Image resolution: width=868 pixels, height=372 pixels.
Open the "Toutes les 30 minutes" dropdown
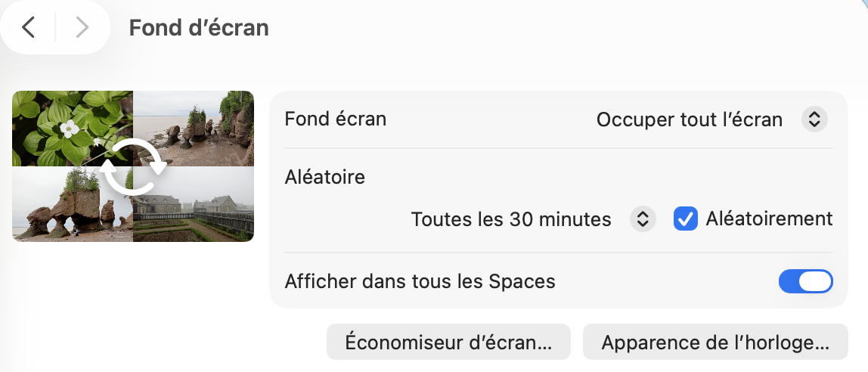tap(511, 219)
